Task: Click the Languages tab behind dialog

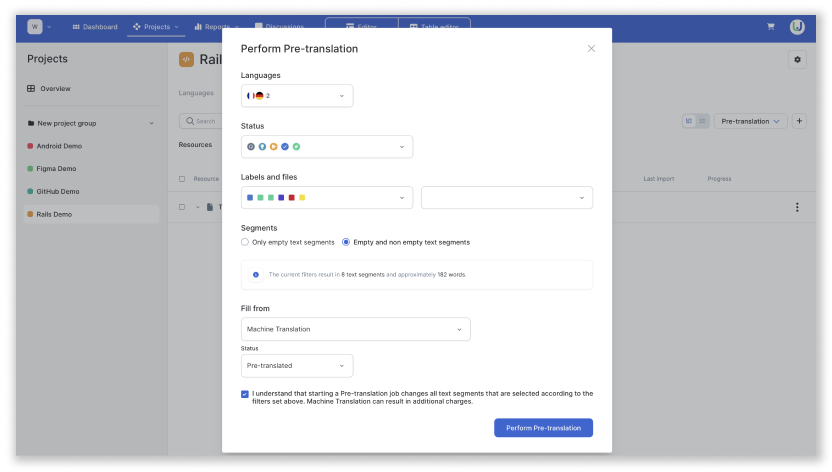Action: (x=196, y=93)
